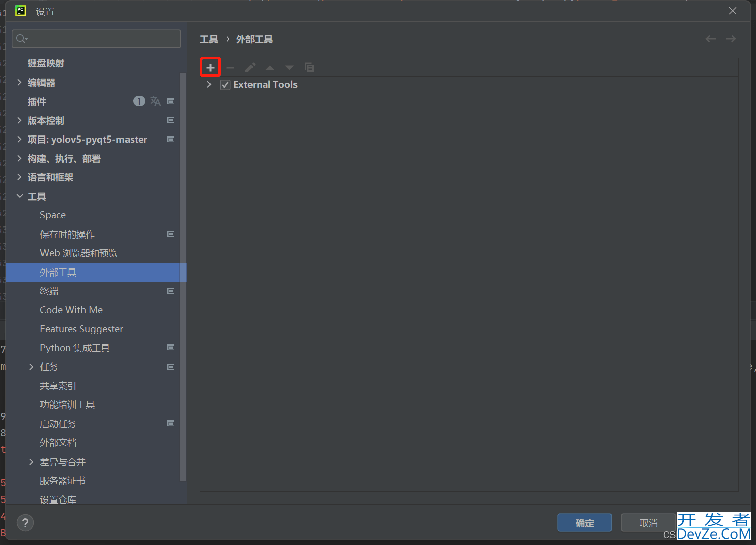Click the 确定 button
756x545 pixels.
coord(584,523)
